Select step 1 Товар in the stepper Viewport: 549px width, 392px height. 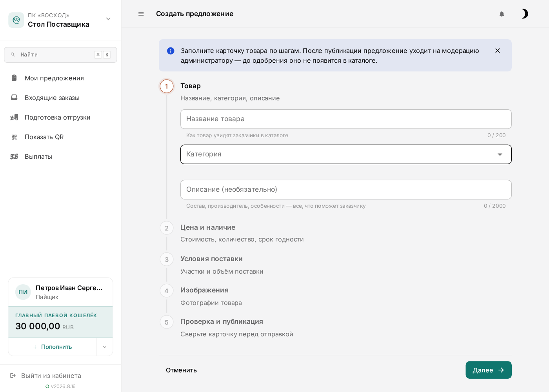167,86
